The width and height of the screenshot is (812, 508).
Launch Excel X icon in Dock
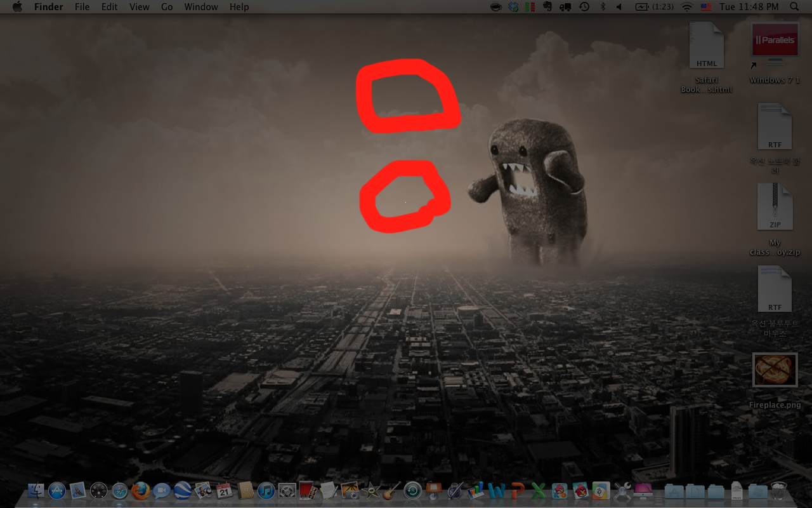point(539,491)
